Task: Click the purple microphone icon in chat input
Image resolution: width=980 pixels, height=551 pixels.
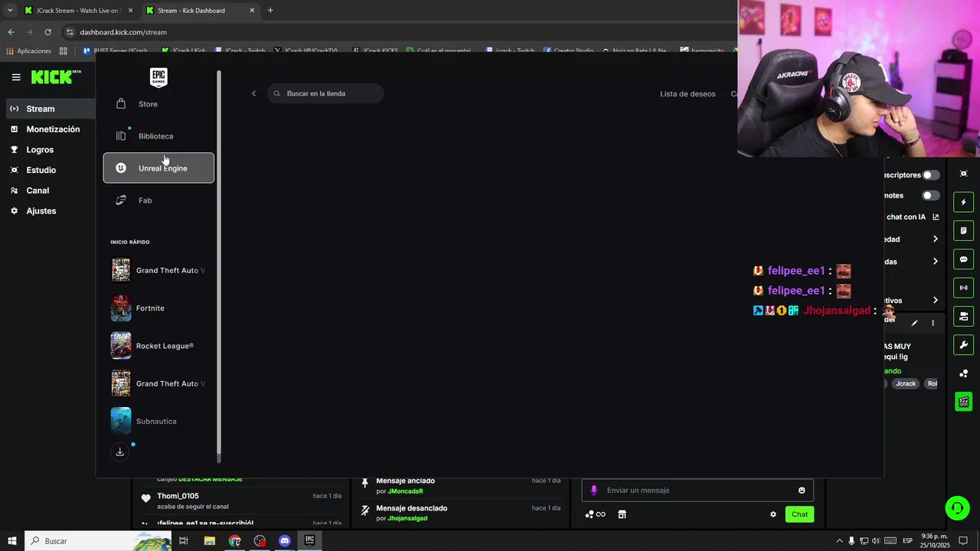Action: (593, 491)
